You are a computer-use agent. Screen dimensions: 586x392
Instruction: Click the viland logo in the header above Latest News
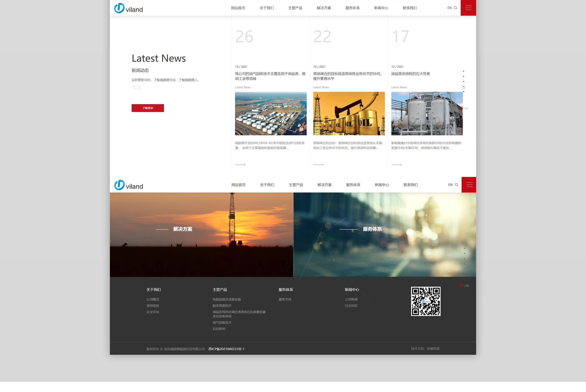click(128, 8)
